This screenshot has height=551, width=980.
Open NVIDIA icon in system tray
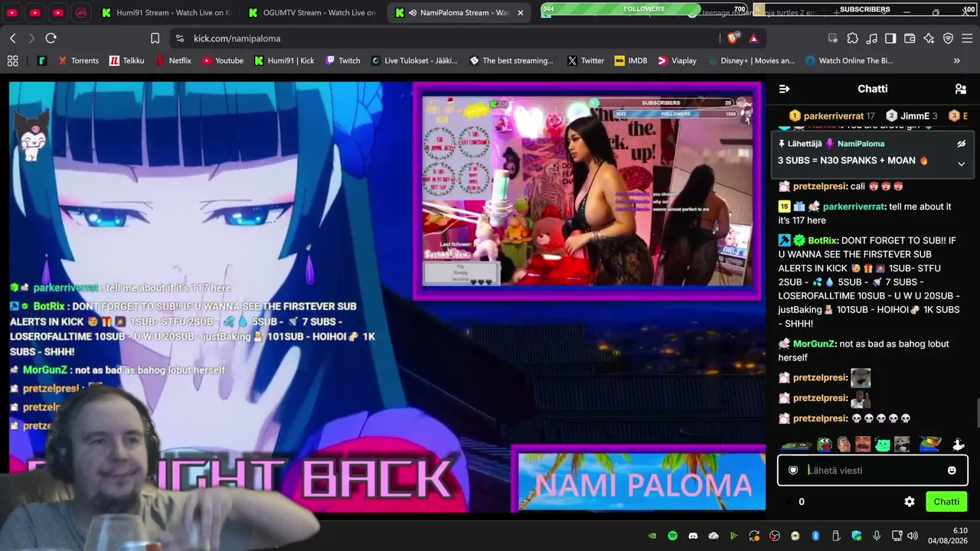point(652,536)
